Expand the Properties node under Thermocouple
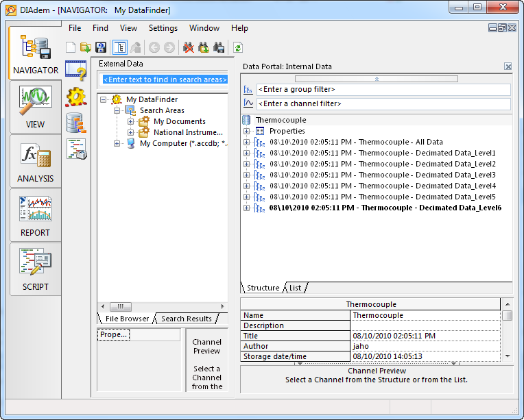Screen dimensions: 524x420 [246, 131]
